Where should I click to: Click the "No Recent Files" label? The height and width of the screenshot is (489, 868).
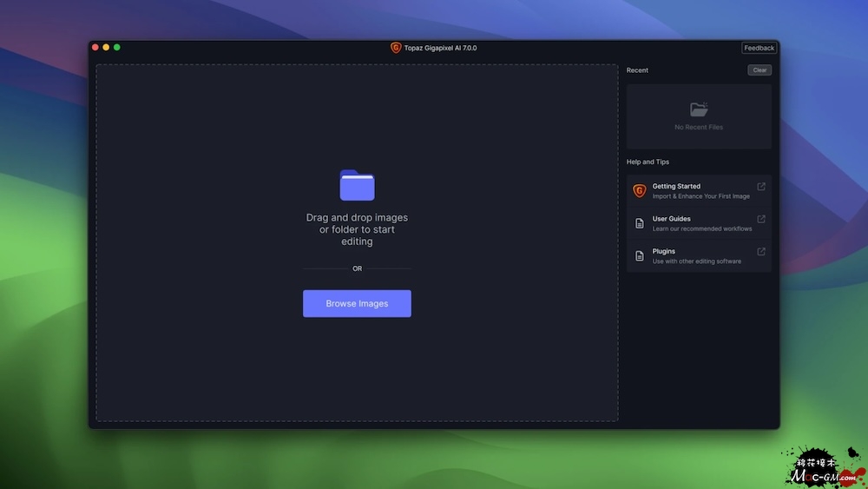pos(699,128)
